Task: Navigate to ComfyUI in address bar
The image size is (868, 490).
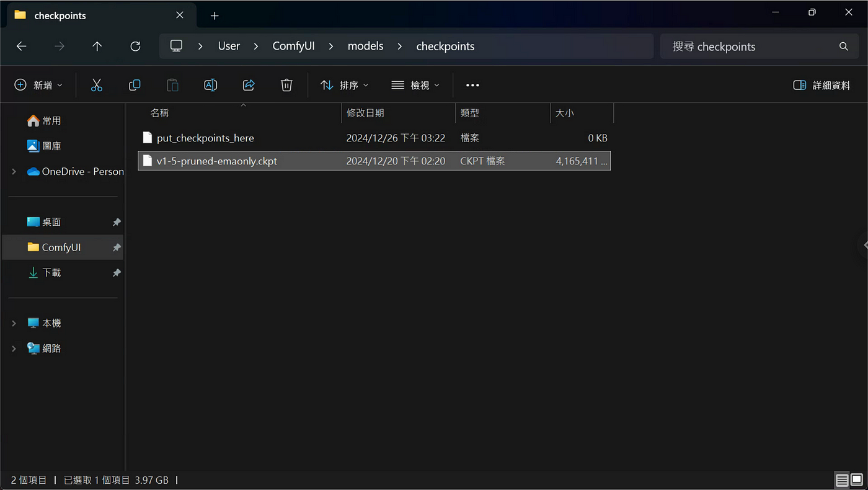Action: [294, 47]
